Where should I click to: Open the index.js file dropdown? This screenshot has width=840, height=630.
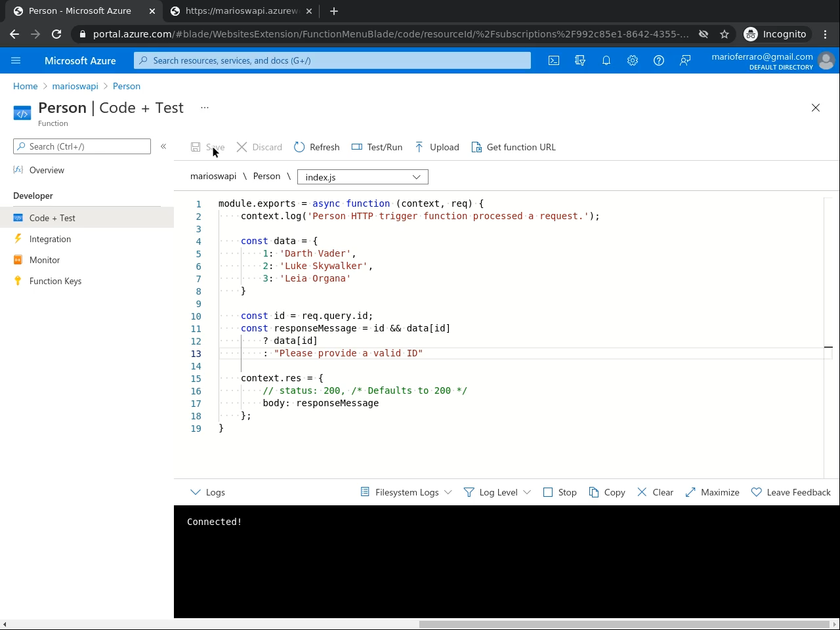pos(362,177)
